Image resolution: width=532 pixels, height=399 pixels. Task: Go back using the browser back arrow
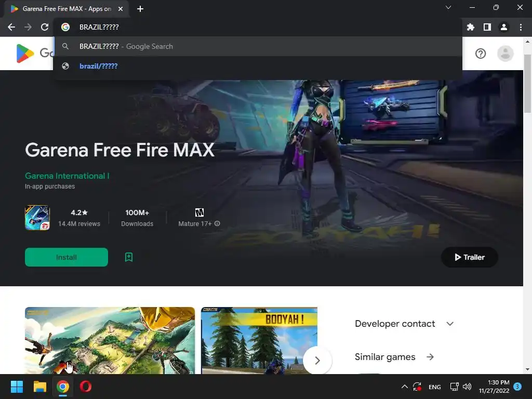pos(11,27)
